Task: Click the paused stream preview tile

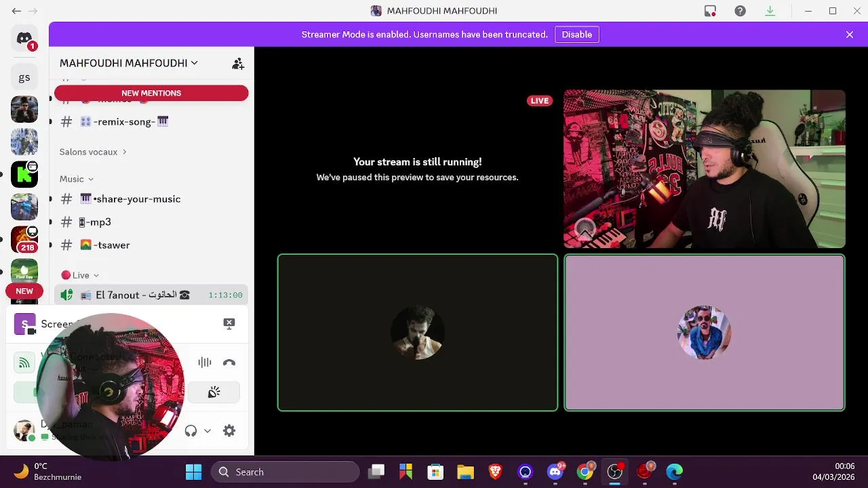Action: click(418, 169)
